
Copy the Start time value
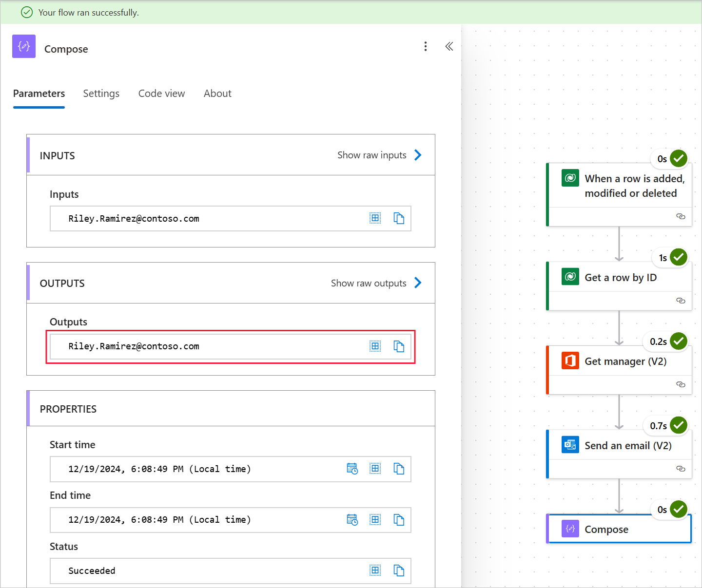[399, 469]
